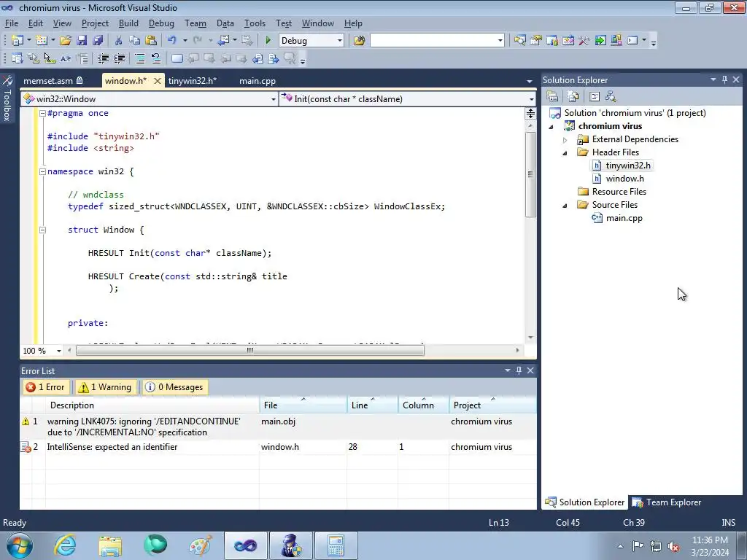This screenshot has height=560, width=747.
Task: Comment out selected lines icon
Action: click(x=140, y=58)
